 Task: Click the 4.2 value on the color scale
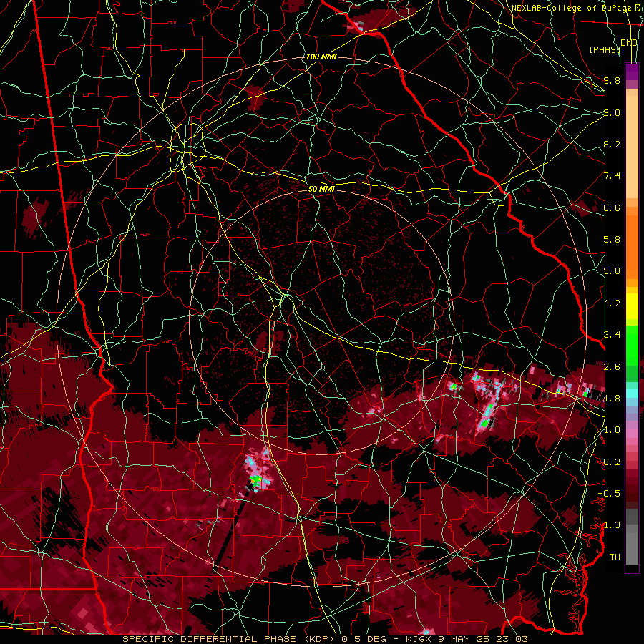(x=612, y=303)
